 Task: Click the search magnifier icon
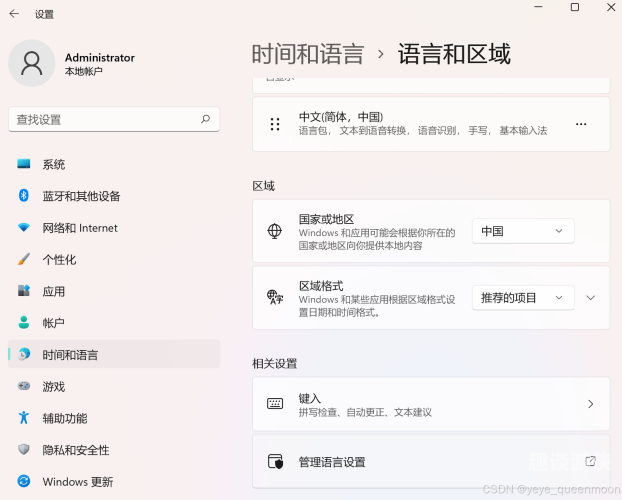point(205,119)
